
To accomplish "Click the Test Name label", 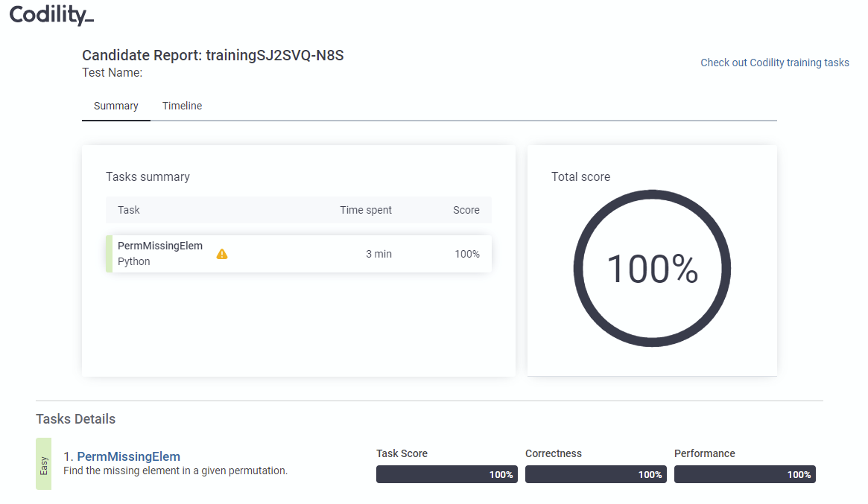I will 113,72.
